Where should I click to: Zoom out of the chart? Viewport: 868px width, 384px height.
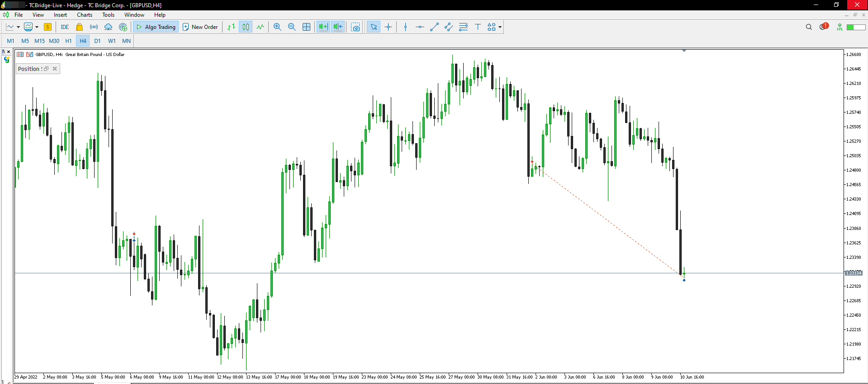(292, 27)
